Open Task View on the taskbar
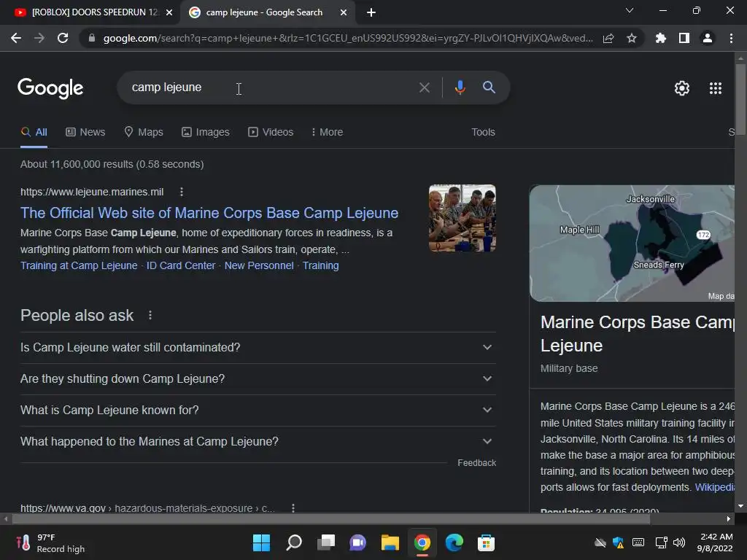This screenshot has height=560, width=747. point(326,542)
